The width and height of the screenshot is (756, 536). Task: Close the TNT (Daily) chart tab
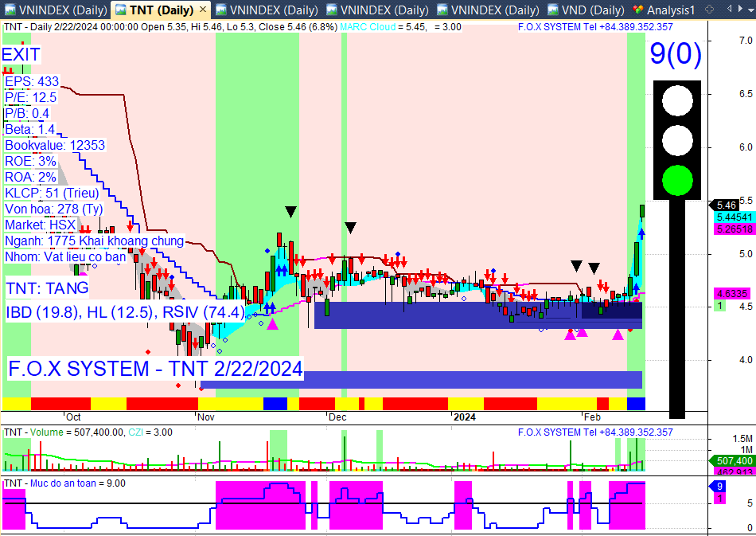[203, 10]
